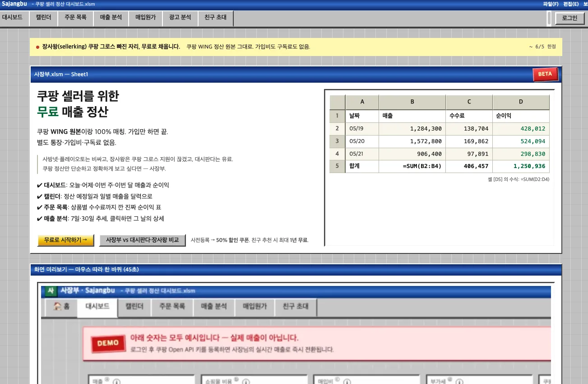Click the 수수료 header cell
The width and height of the screenshot is (588, 384).
pos(469,116)
